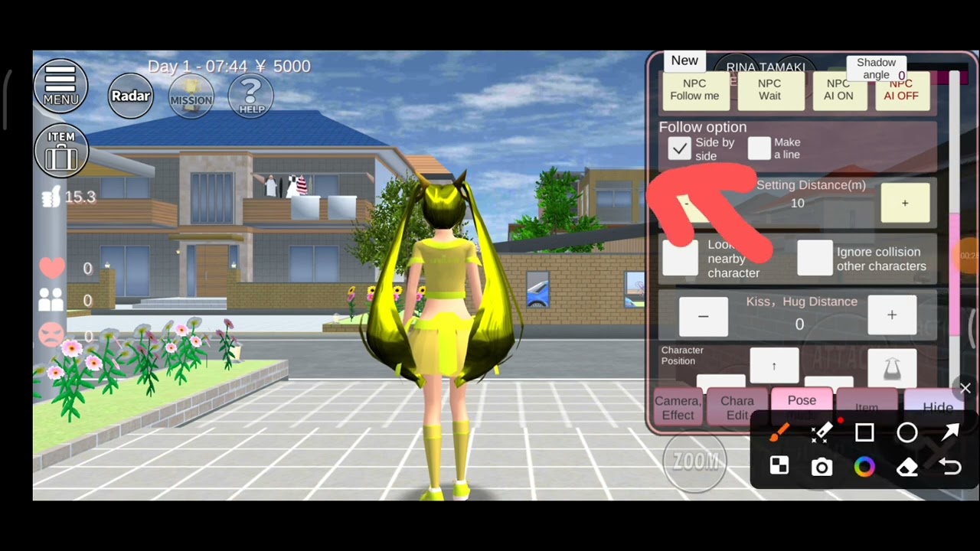
Task: Decrease Kiss, Hug Distance with minus
Action: (704, 315)
